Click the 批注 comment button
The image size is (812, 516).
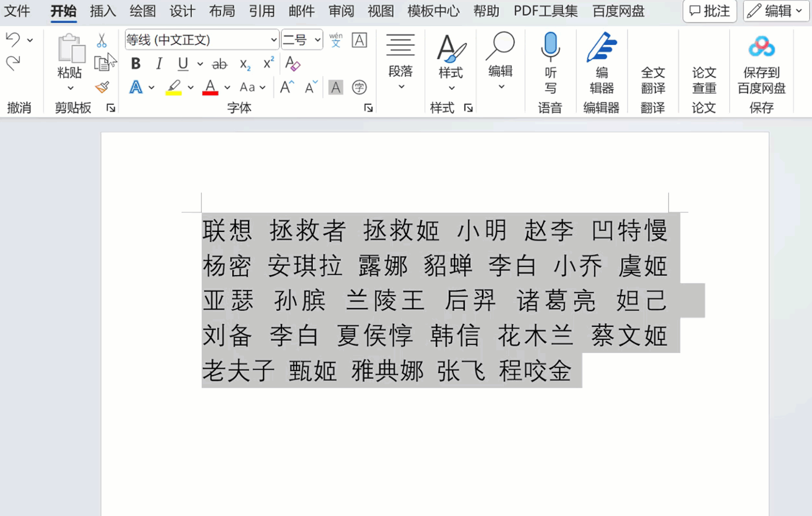710,11
